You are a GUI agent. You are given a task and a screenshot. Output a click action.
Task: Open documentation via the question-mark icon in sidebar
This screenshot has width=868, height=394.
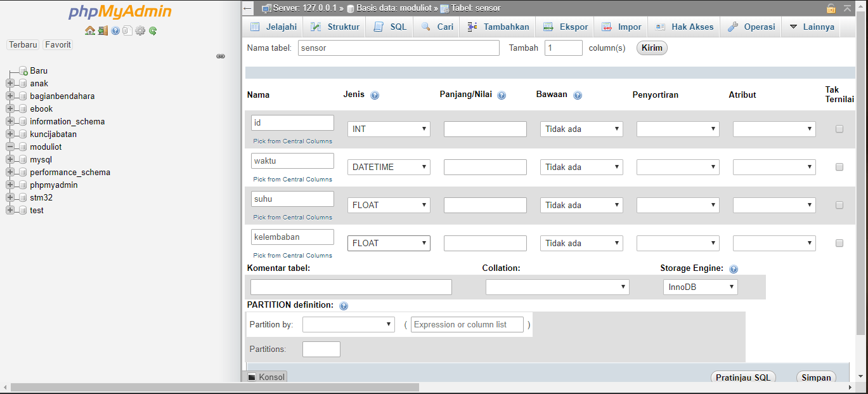coord(115,30)
